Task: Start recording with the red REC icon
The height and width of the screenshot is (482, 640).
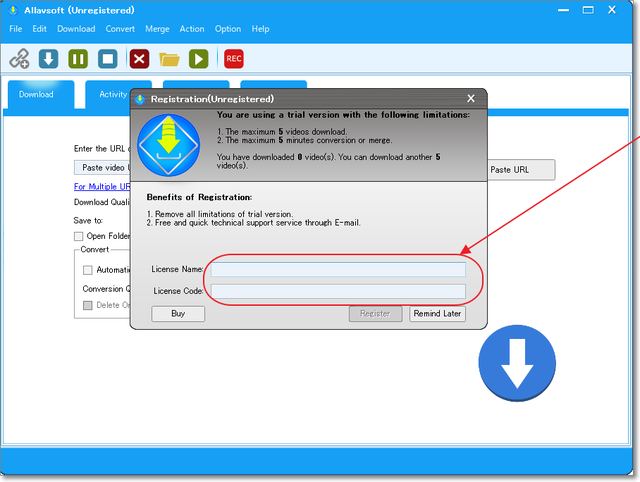Action: coord(234,59)
